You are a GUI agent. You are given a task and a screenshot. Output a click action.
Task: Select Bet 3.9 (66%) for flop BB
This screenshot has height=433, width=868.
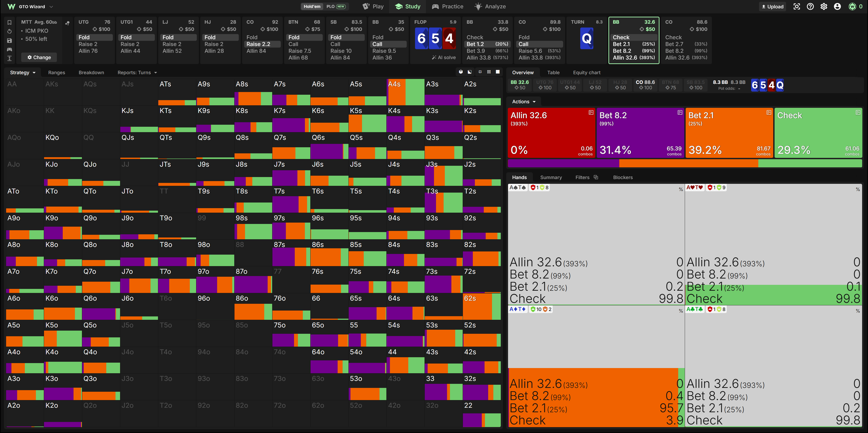[487, 51]
